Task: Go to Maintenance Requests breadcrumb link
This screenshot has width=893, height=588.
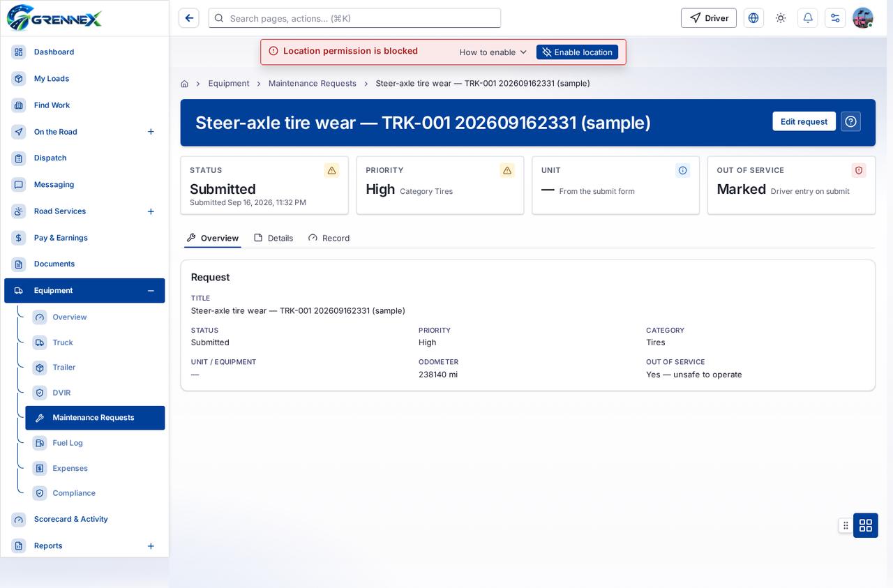Action: pyautogui.click(x=313, y=84)
